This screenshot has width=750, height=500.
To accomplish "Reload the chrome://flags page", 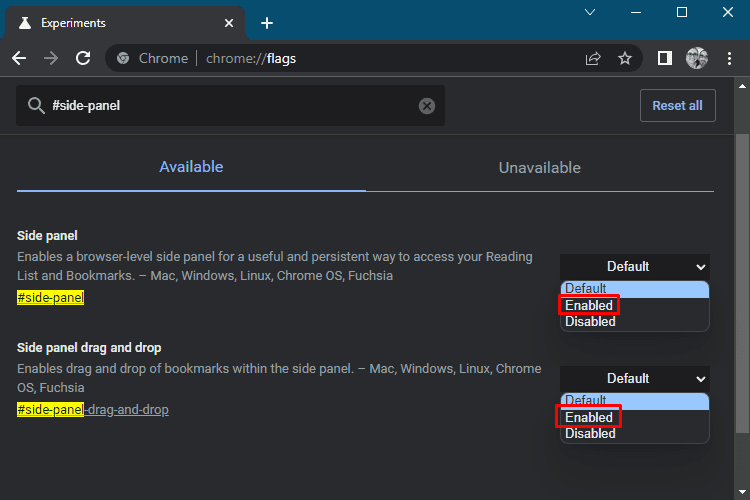I will (83, 58).
